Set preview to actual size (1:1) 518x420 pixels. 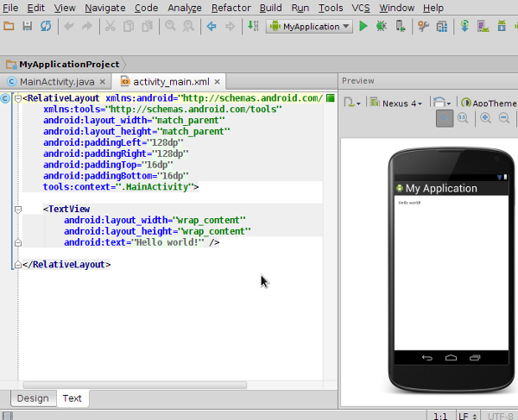pyautogui.click(x=463, y=119)
